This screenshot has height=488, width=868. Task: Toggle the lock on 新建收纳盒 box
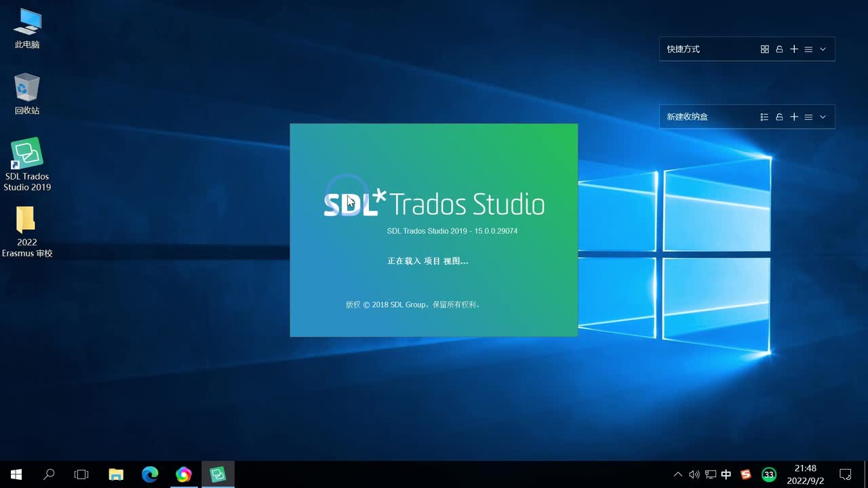click(x=780, y=117)
